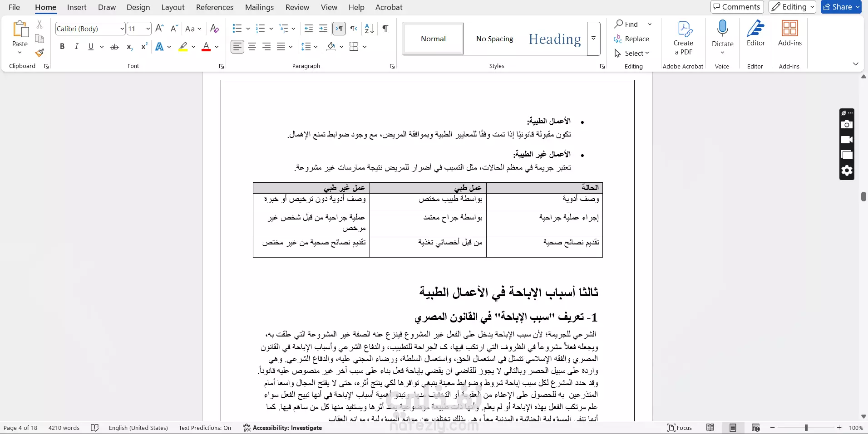The height and width of the screenshot is (434, 868).
Task: Apply Normal style
Action: [x=434, y=39]
